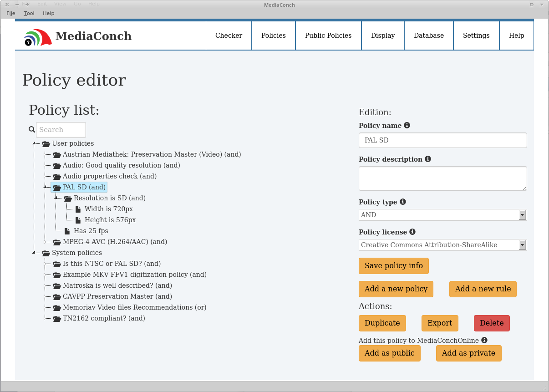
Task: Expand the MPEG-4 AVC policy node
Action: (x=45, y=242)
